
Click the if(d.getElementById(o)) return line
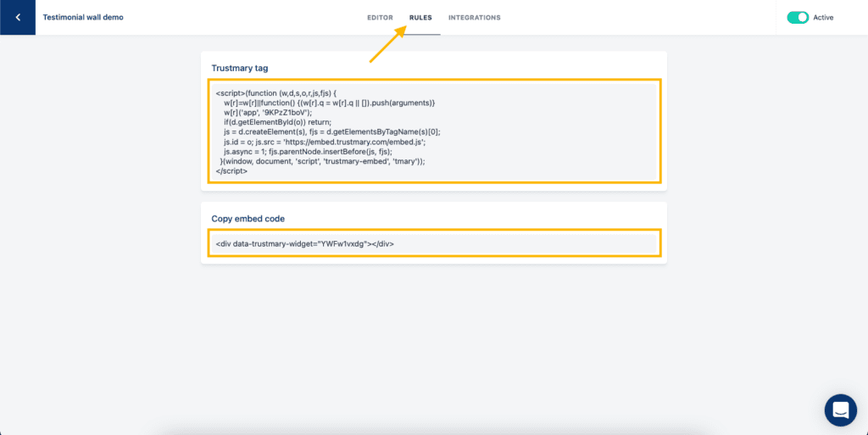click(x=277, y=122)
